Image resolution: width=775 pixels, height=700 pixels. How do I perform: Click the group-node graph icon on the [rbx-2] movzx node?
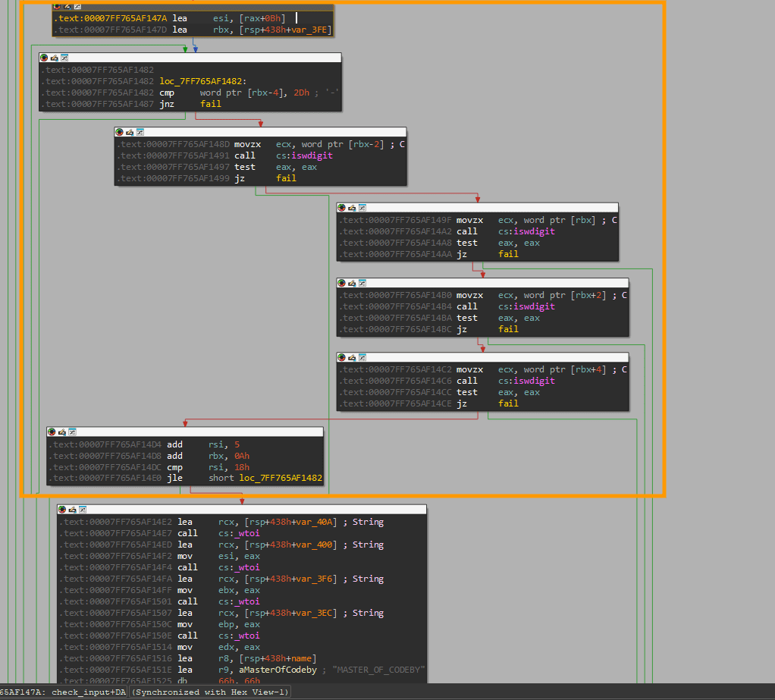point(140,132)
